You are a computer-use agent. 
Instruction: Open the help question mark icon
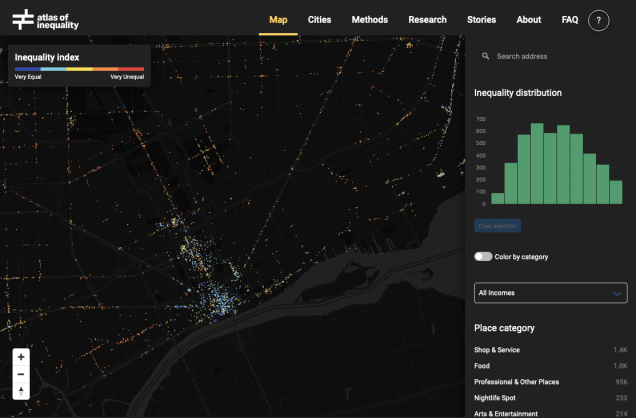(599, 20)
